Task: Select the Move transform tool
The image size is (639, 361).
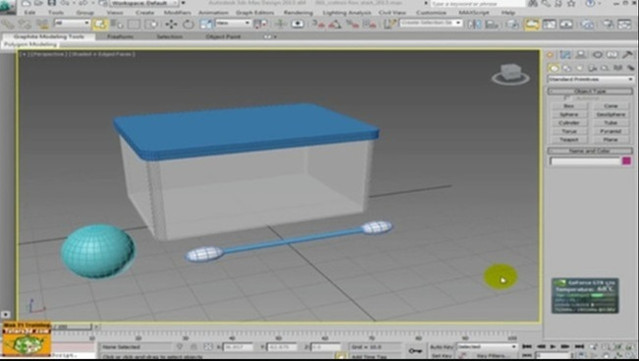Action: pyautogui.click(x=171, y=24)
